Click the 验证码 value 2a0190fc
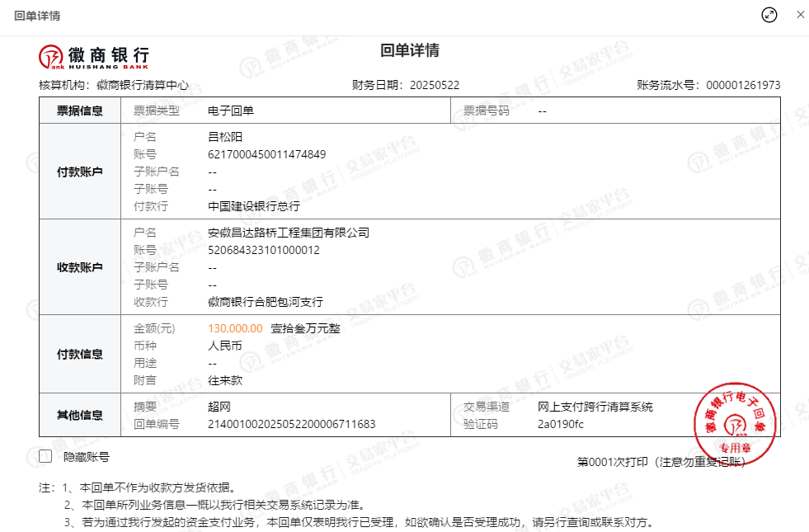The height and width of the screenshot is (532, 809). click(x=560, y=424)
